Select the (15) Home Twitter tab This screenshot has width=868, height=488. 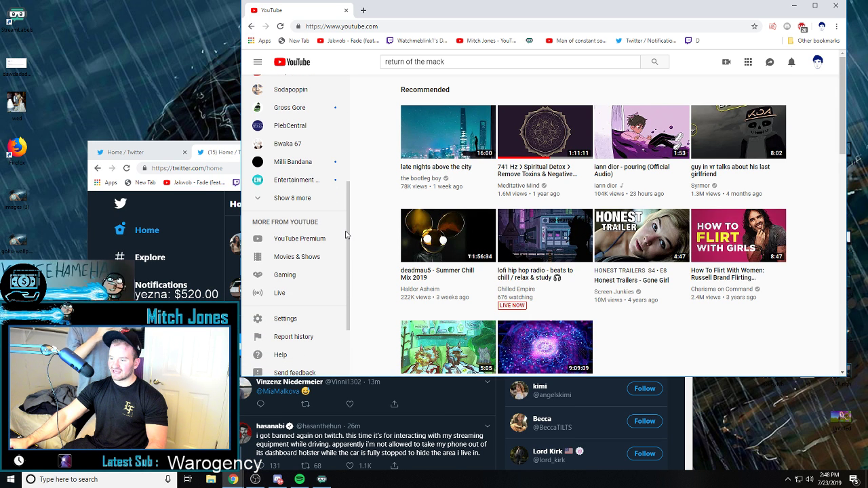click(217, 152)
